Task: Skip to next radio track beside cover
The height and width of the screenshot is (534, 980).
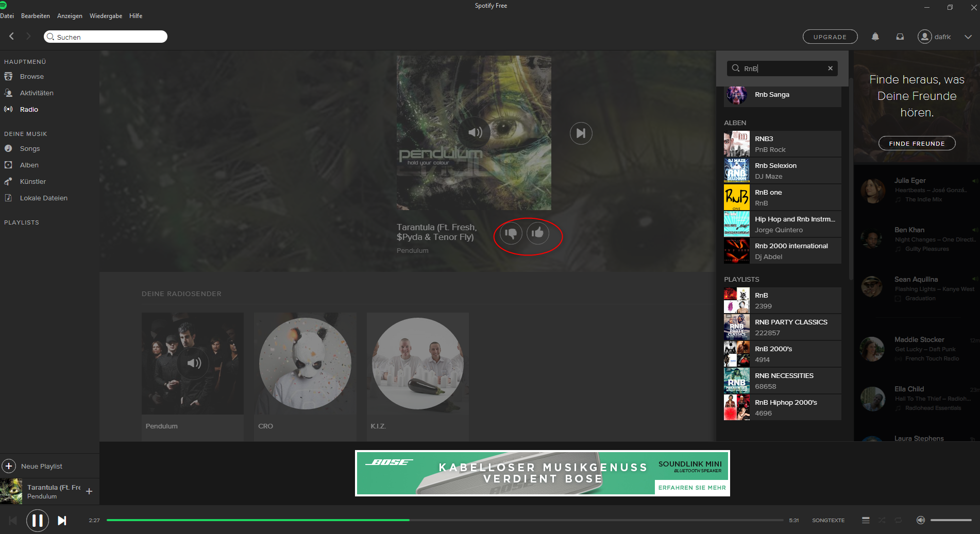Action: (581, 133)
